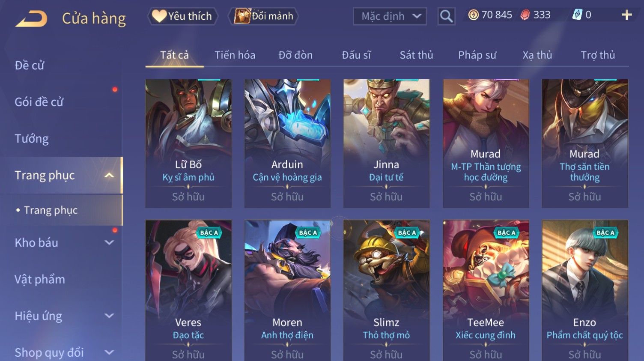Select the Lữ Bố skin card
The height and width of the screenshot is (361, 644).
188,143
